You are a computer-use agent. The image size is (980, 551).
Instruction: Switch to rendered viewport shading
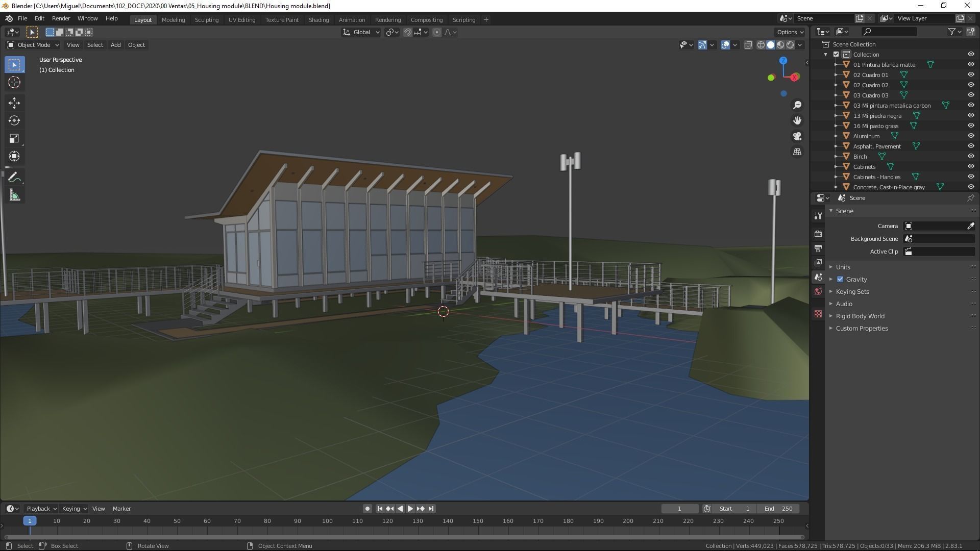(x=790, y=45)
